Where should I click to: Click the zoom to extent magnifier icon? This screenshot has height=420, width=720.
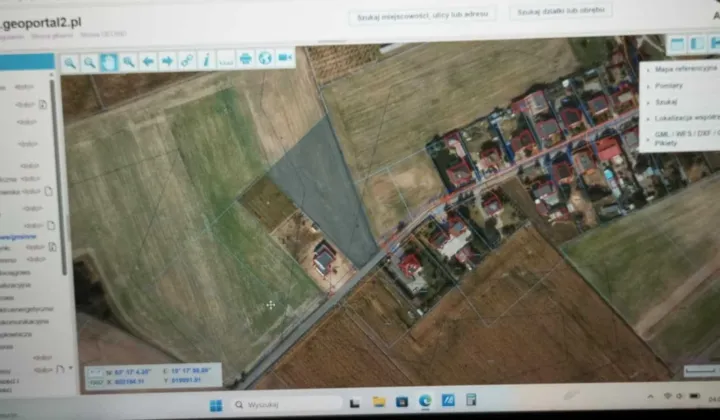[128, 62]
